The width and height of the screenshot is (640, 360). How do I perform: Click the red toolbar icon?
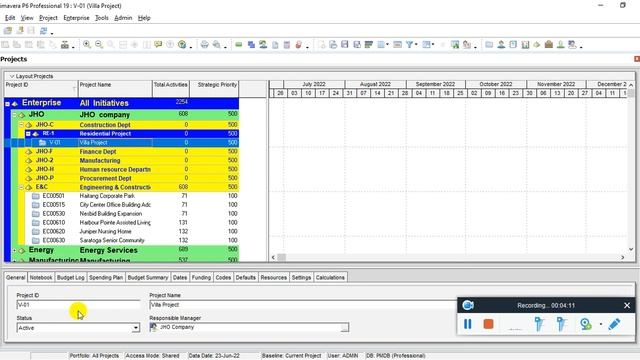298,44
